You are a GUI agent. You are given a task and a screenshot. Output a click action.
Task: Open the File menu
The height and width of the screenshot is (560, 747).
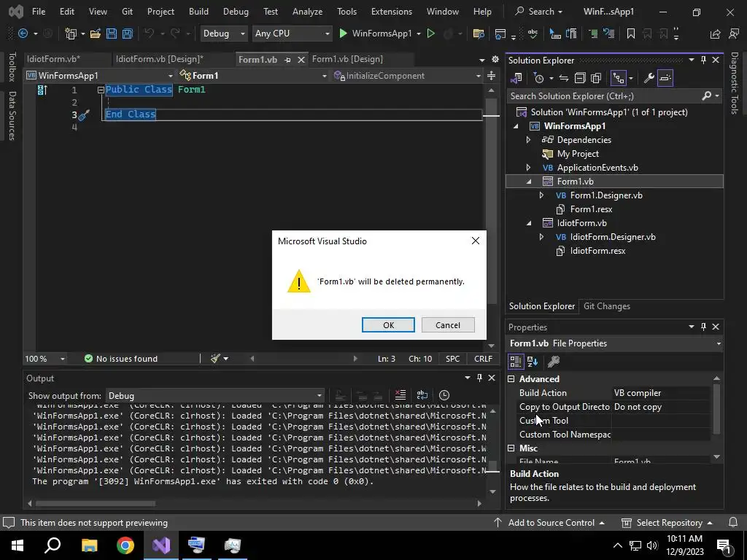[x=39, y=12]
